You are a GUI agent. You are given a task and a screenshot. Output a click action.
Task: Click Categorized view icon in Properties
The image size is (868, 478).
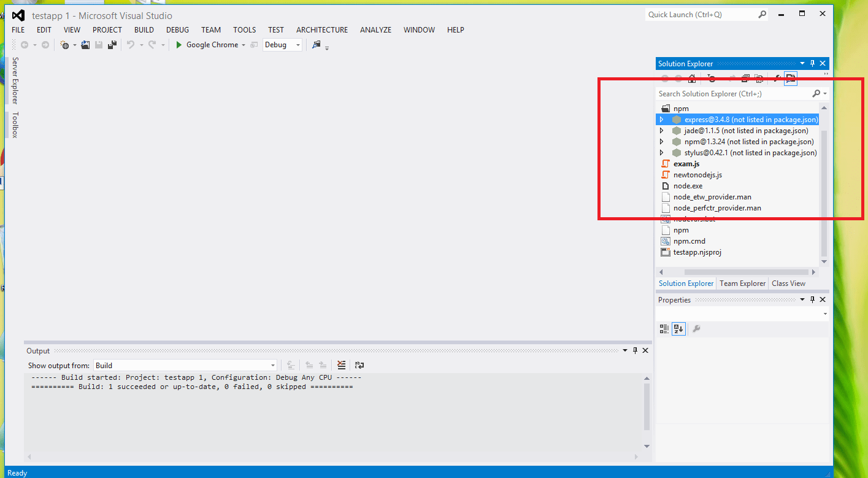[x=664, y=329]
